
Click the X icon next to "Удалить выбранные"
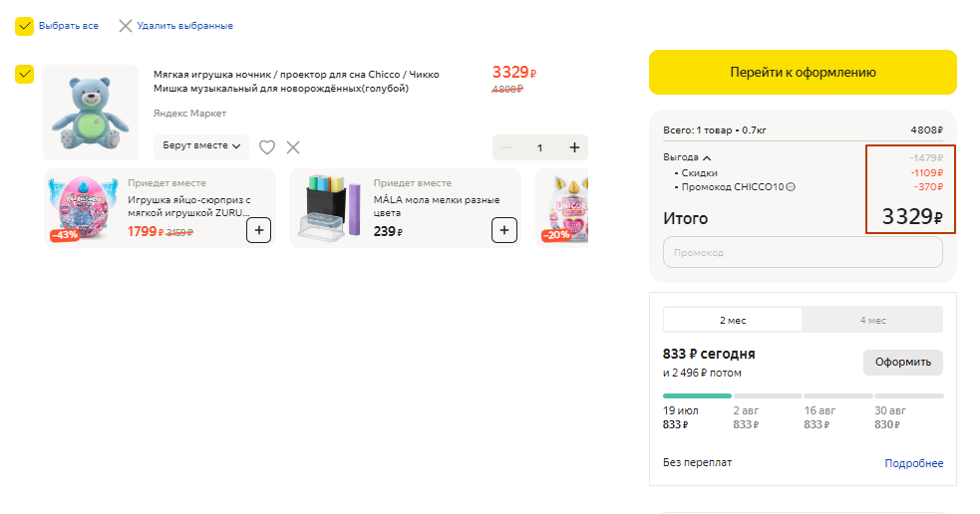[126, 26]
